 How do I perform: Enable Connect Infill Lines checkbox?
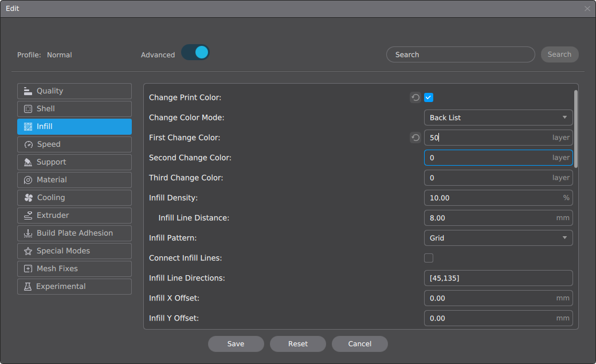(x=429, y=258)
